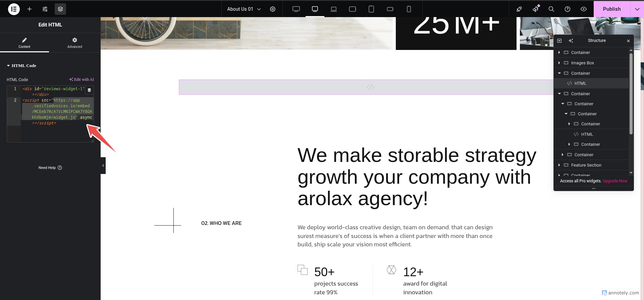The image size is (644, 300).
Task: Switch to the Content tab
Action: [x=24, y=43]
